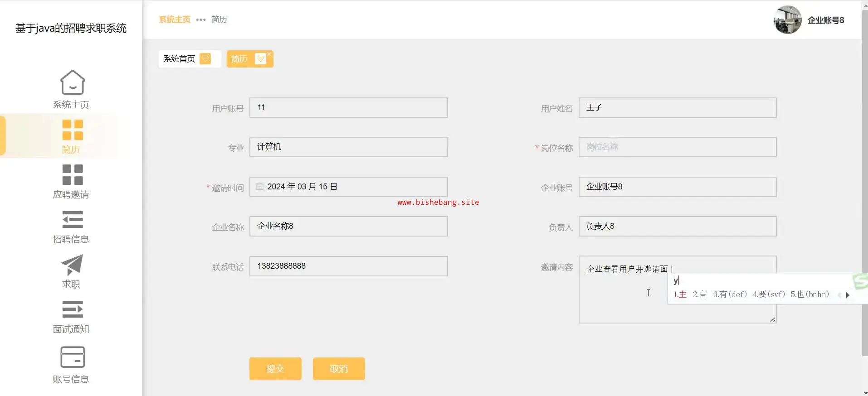Close the 简历 tab
The width and height of the screenshot is (868, 396).
pyautogui.click(x=269, y=54)
